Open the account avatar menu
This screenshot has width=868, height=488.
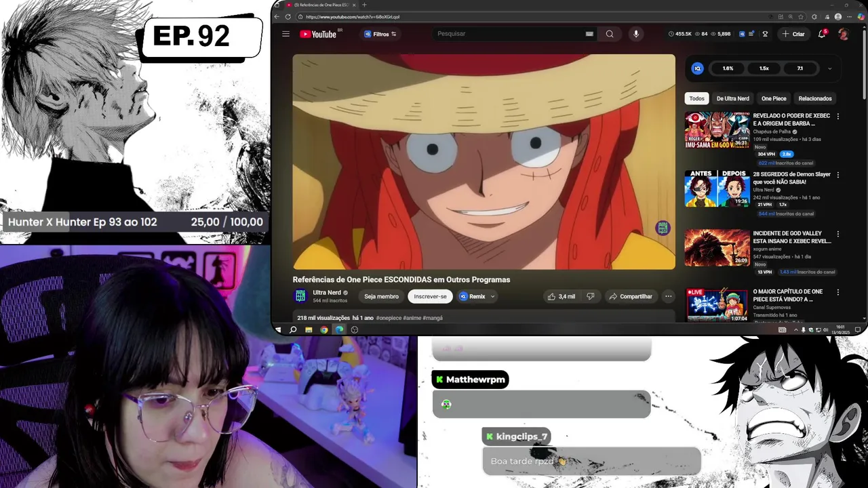(x=843, y=34)
